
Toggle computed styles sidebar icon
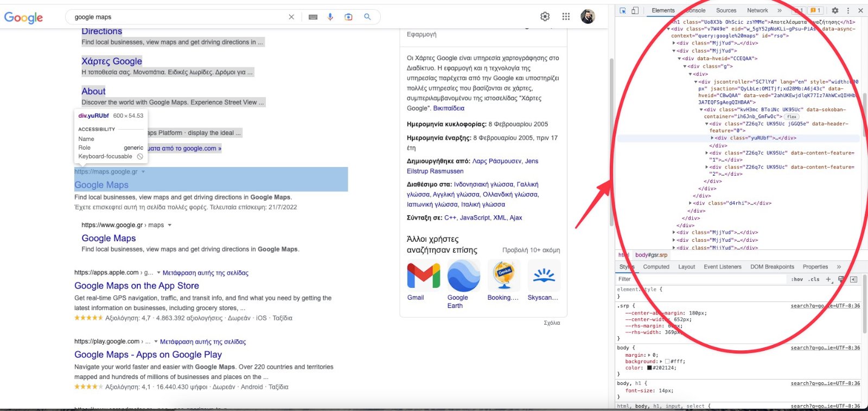point(853,279)
